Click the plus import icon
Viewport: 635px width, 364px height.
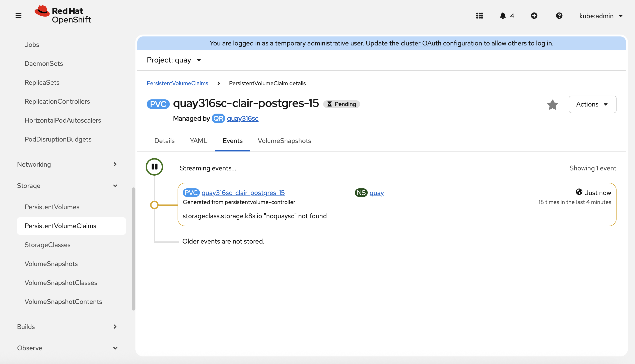point(534,16)
